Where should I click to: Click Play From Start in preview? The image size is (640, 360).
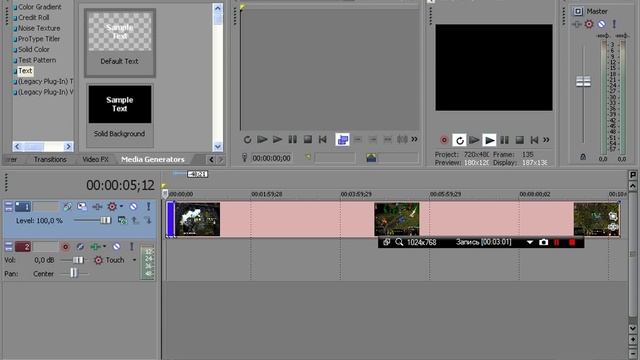click(x=474, y=140)
